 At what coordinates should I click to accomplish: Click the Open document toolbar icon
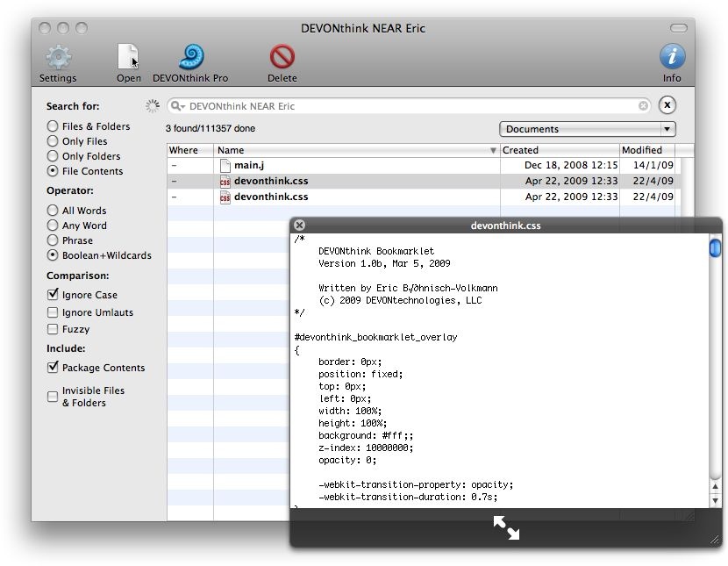(x=128, y=59)
